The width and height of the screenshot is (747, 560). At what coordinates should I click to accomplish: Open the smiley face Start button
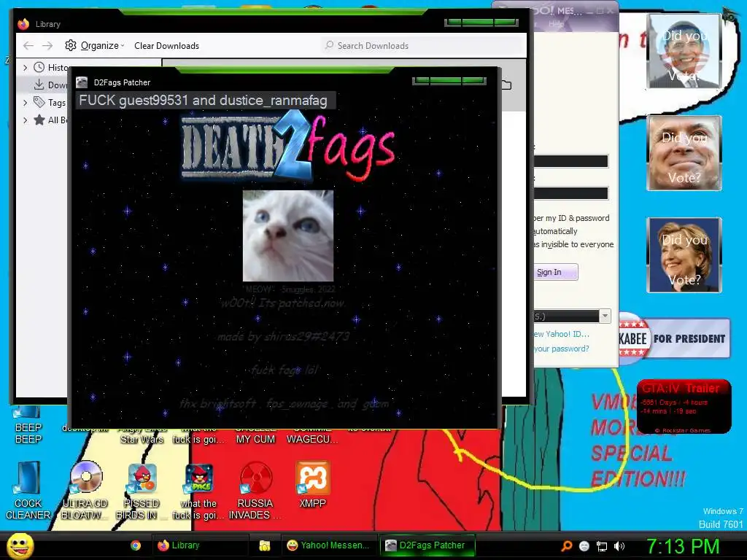[x=20, y=545]
